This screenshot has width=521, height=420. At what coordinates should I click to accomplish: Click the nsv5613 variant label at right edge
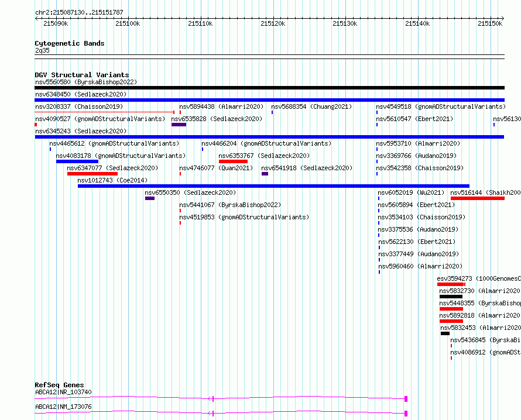507,119
